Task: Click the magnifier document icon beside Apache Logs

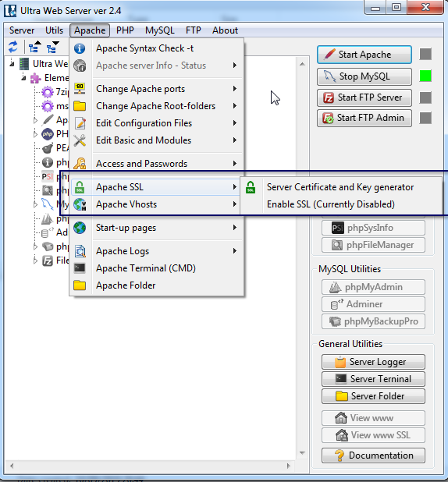Action: (80, 251)
